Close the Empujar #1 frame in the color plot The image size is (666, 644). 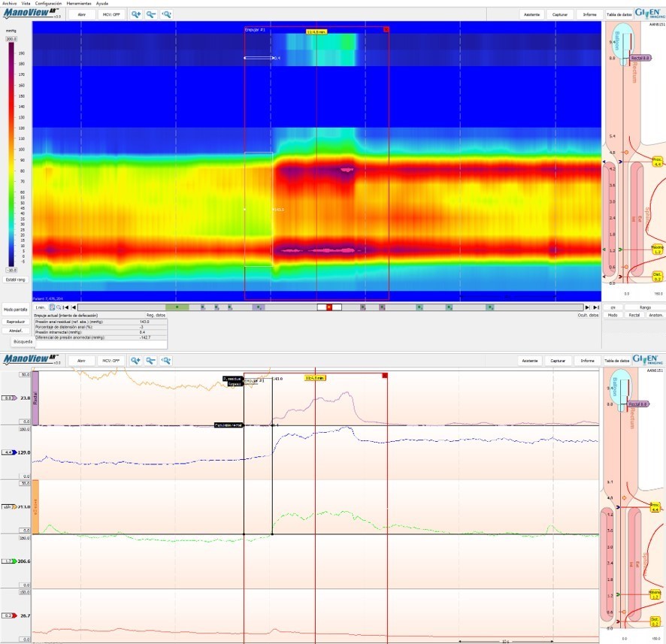386,29
